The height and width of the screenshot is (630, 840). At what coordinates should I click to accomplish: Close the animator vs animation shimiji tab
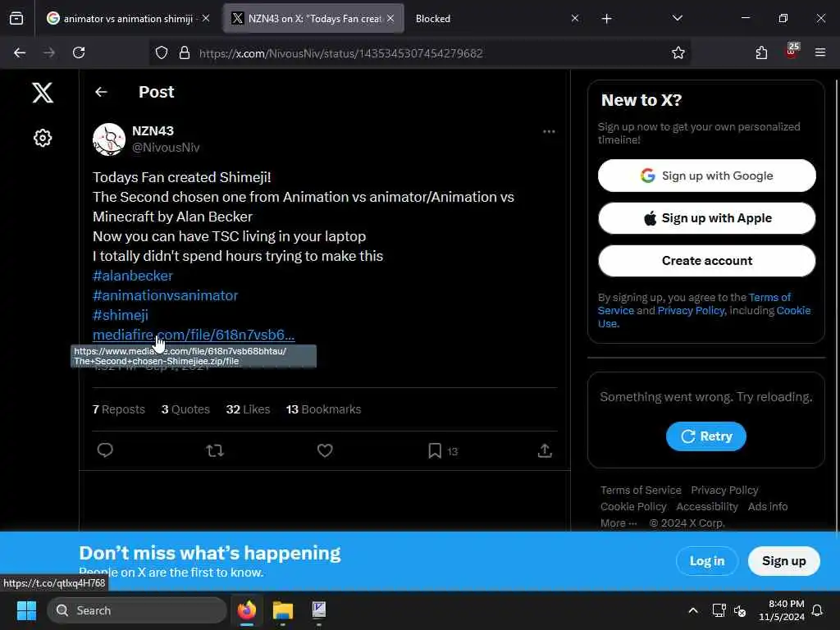click(206, 18)
